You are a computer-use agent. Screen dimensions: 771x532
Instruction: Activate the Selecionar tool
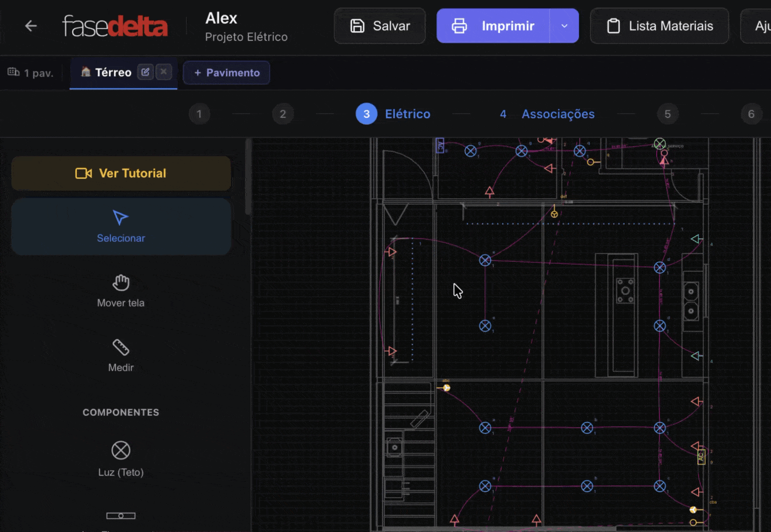(121, 226)
